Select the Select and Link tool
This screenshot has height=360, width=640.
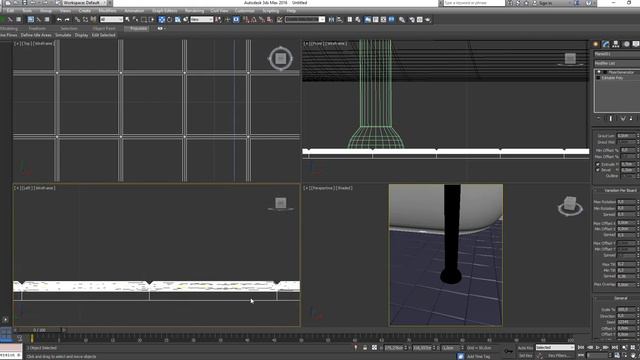click(77, 20)
